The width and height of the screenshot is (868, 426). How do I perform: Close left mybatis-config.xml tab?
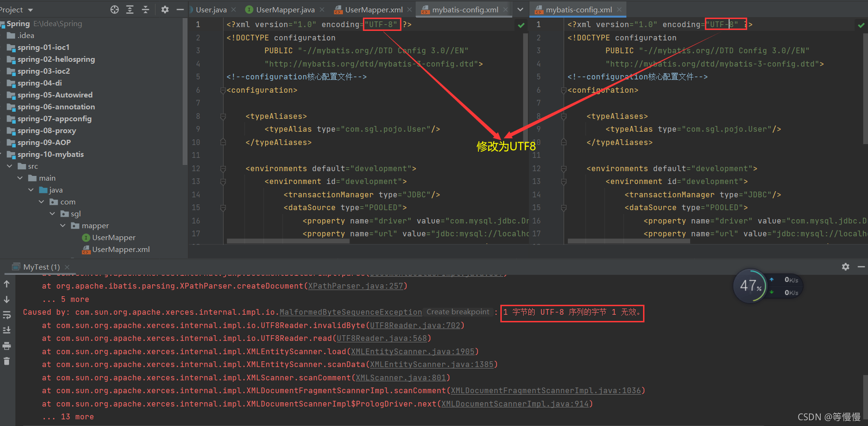(505, 10)
